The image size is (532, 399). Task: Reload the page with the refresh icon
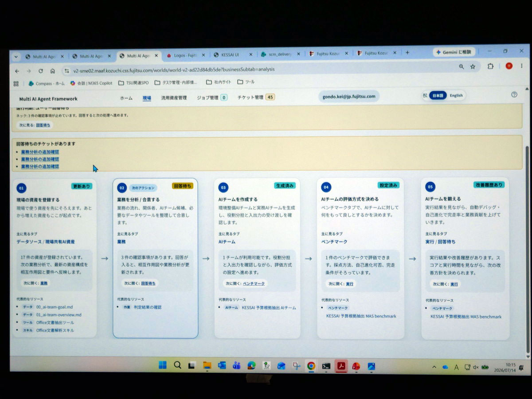[40, 71]
